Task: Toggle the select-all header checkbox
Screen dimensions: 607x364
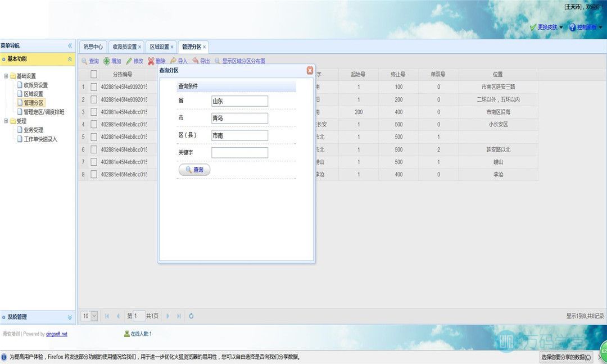Action: coord(94,74)
